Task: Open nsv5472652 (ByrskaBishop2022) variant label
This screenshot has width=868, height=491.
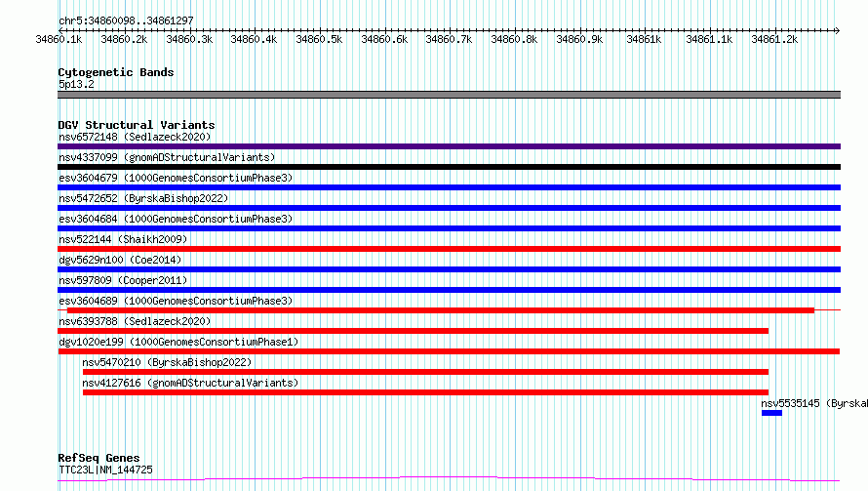Action: [143, 198]
